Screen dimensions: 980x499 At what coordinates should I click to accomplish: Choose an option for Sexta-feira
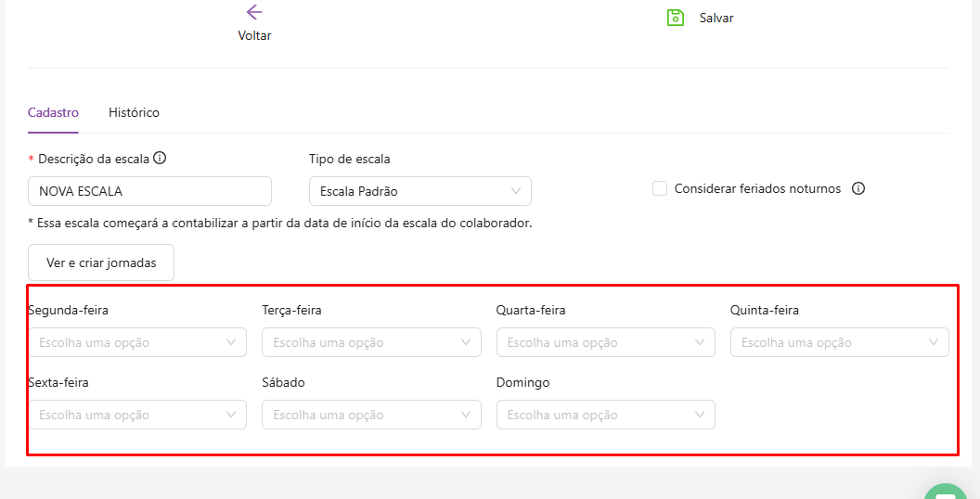[x=137, y=415]
